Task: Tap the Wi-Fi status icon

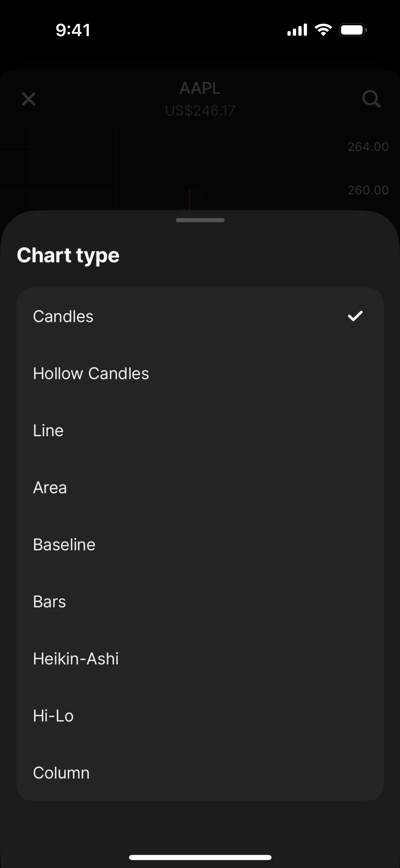Action: (323, 30)
